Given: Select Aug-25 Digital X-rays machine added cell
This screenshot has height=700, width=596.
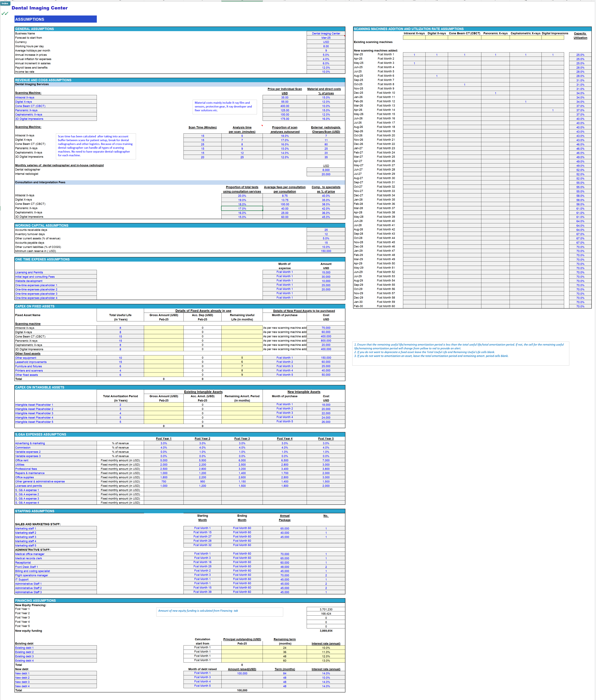Looking at the screenshot, I should click(437, 76).
